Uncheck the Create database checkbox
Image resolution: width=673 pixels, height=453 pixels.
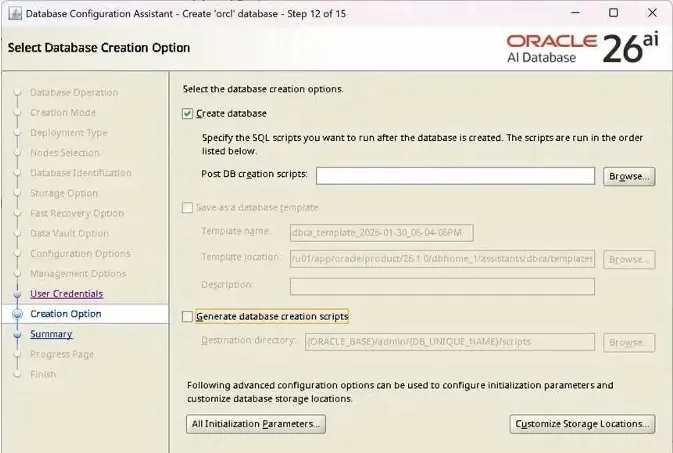point(187,113)
